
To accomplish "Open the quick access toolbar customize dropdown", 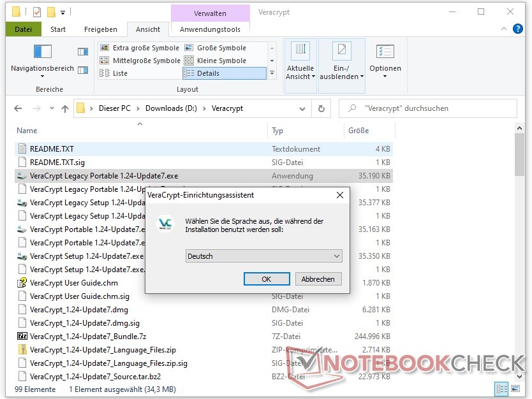I will tap(63, 13).
